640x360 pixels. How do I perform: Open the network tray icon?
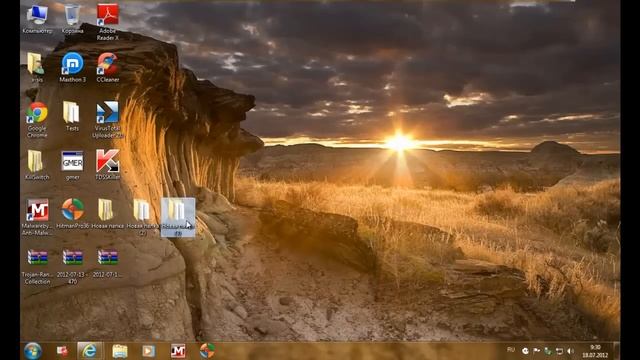click(x=559, y=351)
